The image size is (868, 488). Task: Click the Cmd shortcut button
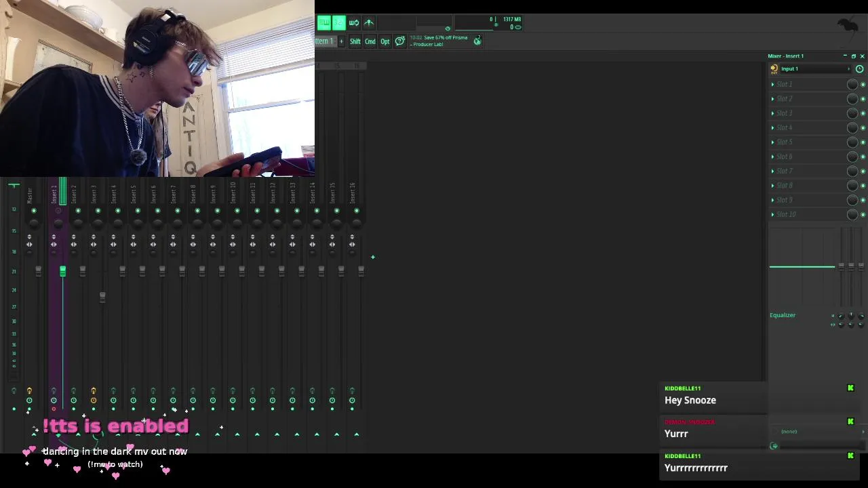coord(370,41)
